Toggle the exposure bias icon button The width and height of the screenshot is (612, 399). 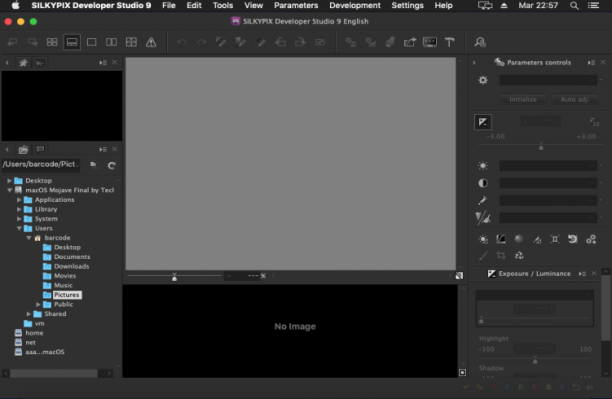point(483,122)
